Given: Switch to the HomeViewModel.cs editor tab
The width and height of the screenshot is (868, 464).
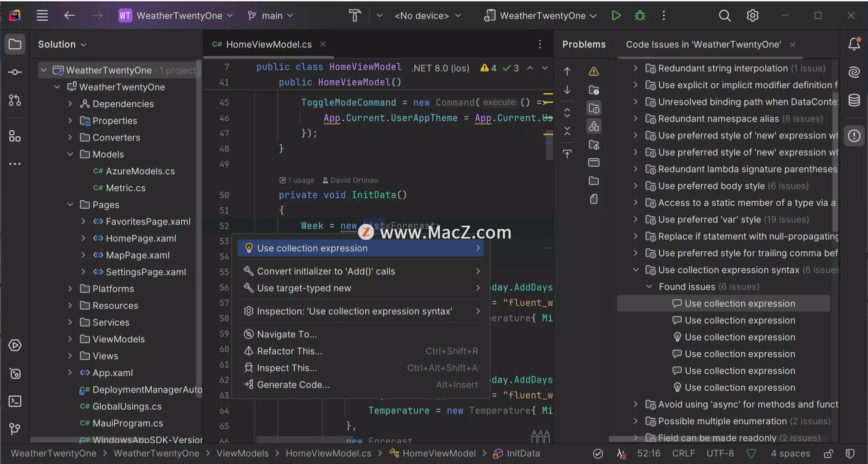Looking at the screenshot, I should tap(269, 44).
